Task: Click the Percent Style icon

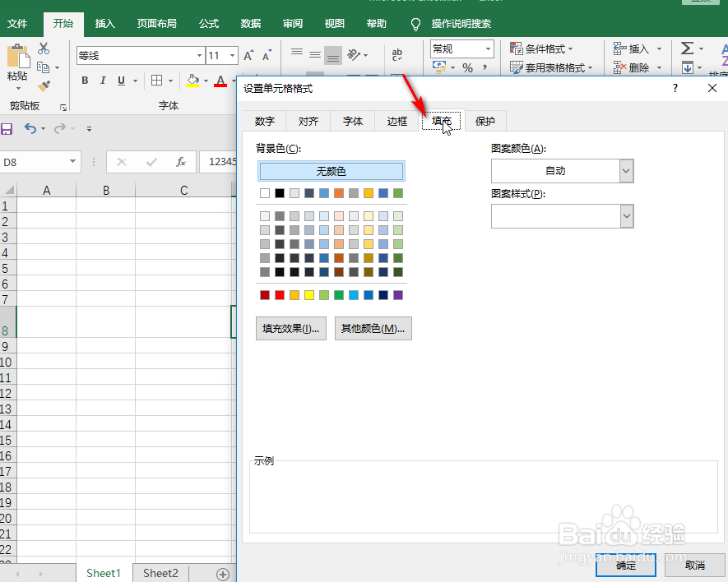Action: click(467, 67)
